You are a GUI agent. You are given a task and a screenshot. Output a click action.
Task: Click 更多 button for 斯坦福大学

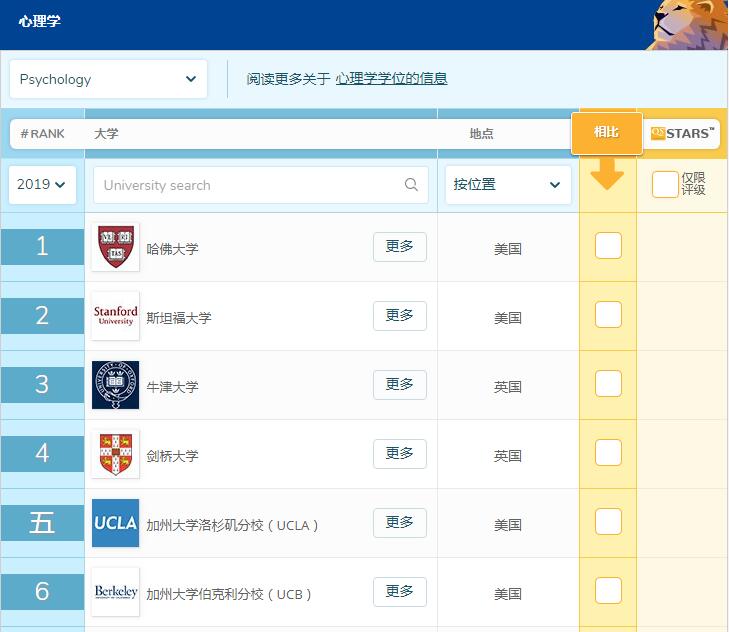pyautogui.click(x=399, y=316)
